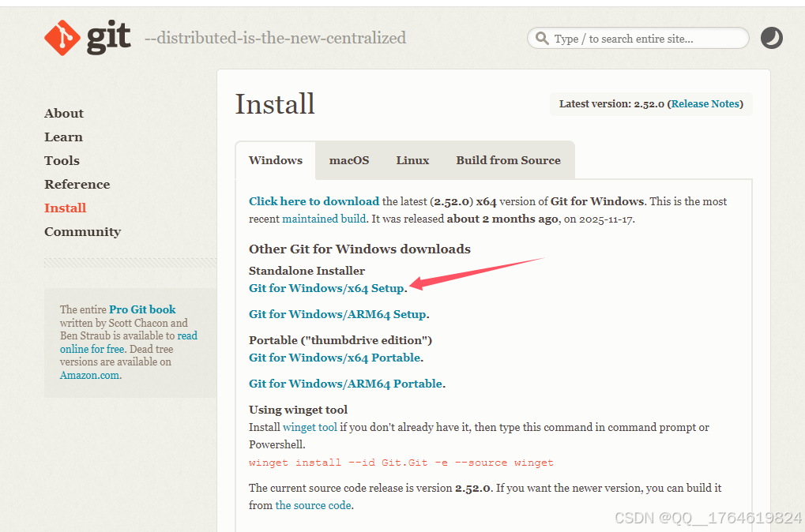Open the About page
The width and height of the screenshot is (805, 532).
click(64, 114)
